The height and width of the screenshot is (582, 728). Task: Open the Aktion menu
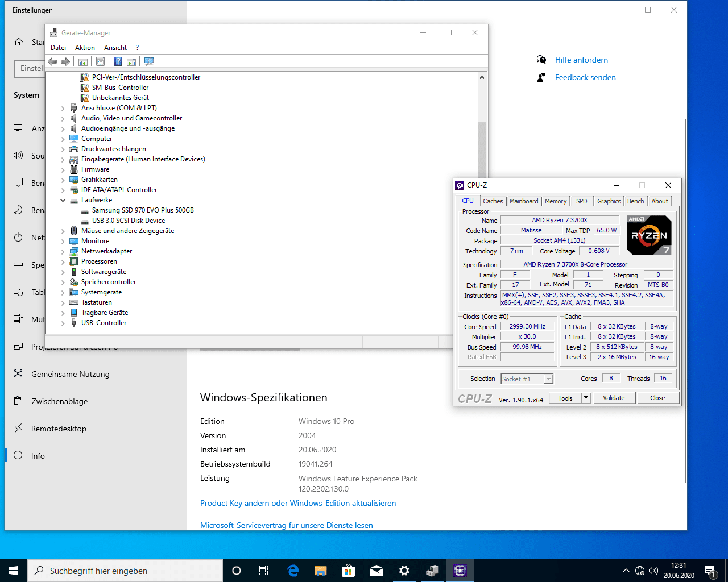click(x=85, y=48)
